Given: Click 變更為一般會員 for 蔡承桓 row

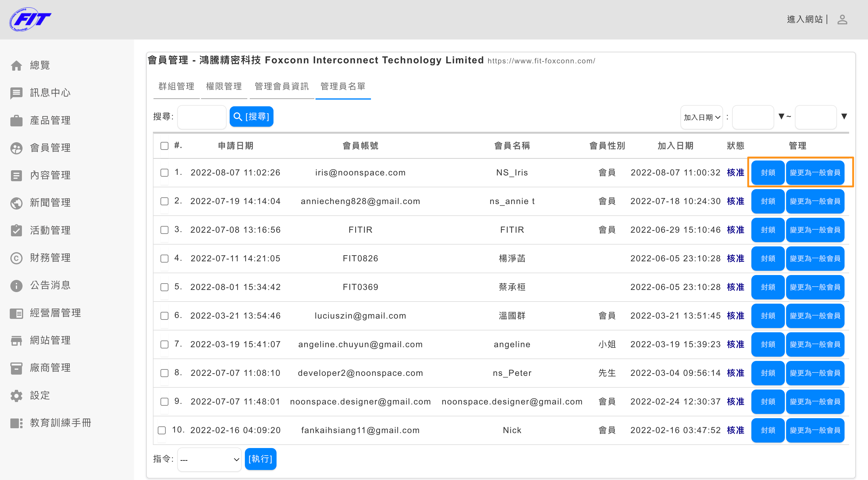Looking at the screenshot, I should click(815, 287).
